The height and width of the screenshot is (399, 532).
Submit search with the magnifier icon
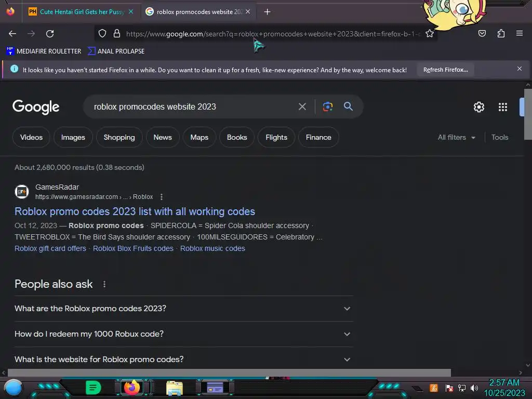(x=348, y=106)
